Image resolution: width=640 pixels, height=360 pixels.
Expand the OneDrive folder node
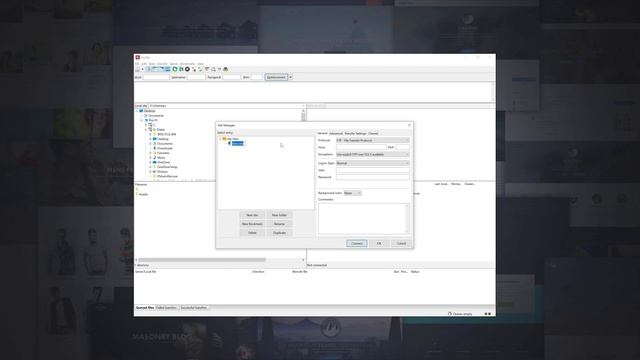point(150,162)
